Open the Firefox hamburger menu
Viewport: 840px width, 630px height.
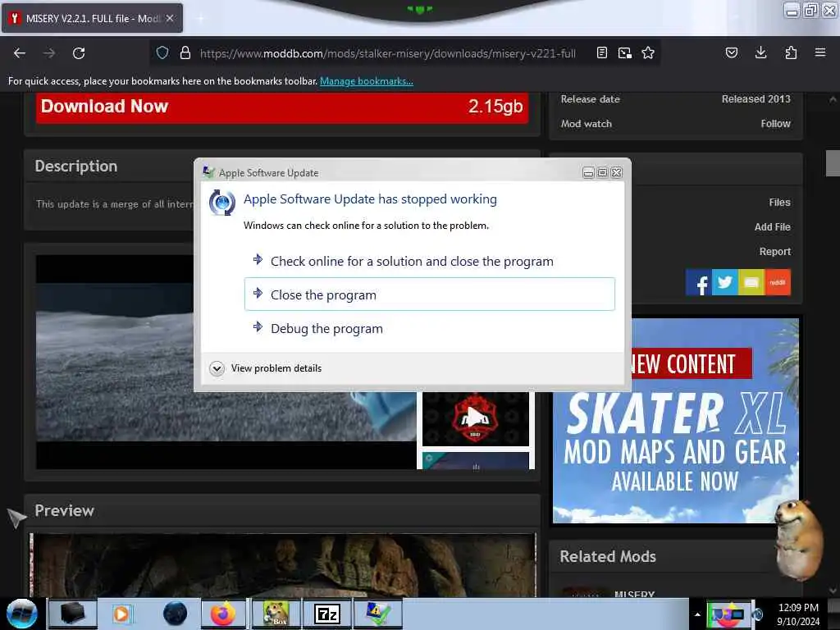tap(819, 52)
